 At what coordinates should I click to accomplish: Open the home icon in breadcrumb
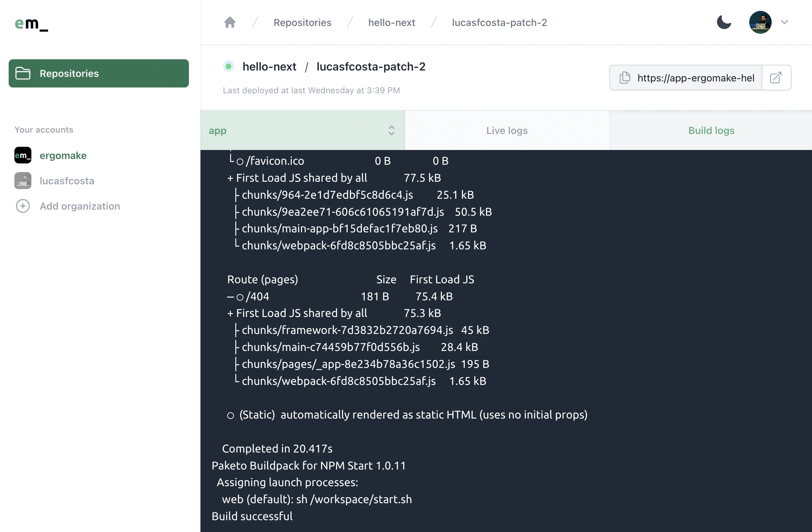pyautogui.click(x=230, y=22)
